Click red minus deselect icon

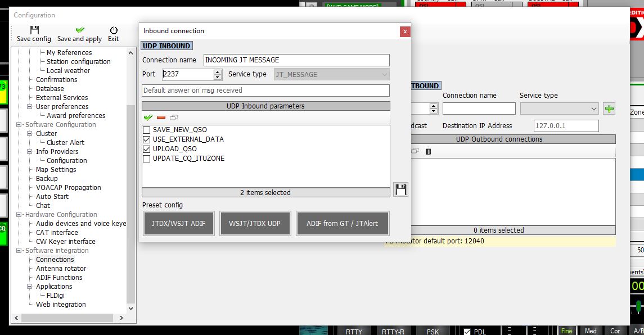pyautogui.click(x=161, y=117)
